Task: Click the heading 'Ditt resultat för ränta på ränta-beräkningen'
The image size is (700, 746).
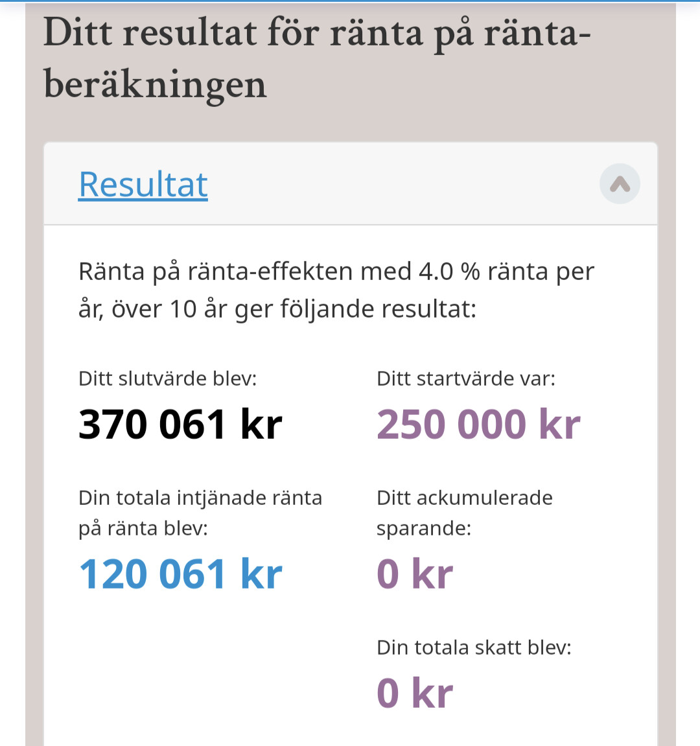Action: pos(316,58)
